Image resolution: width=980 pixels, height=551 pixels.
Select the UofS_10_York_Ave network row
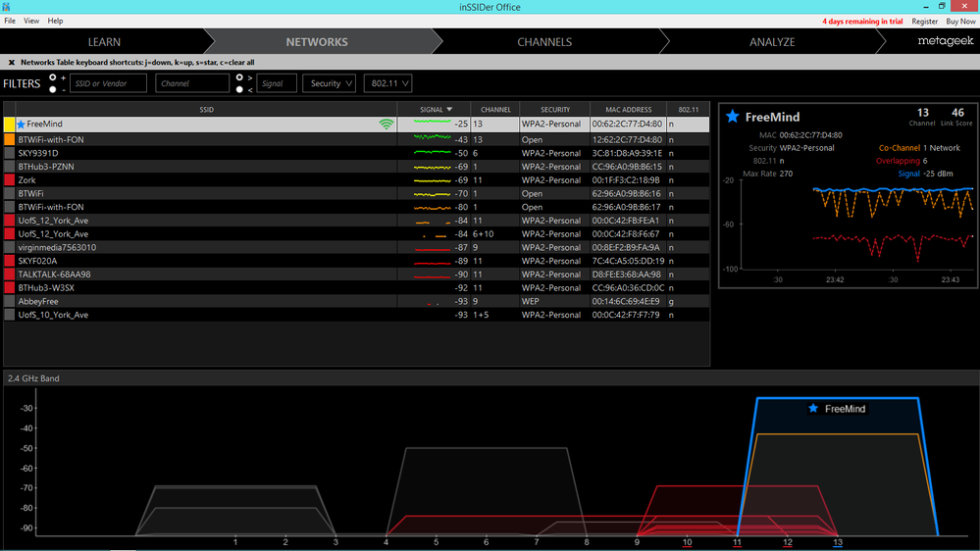(356, 315)
